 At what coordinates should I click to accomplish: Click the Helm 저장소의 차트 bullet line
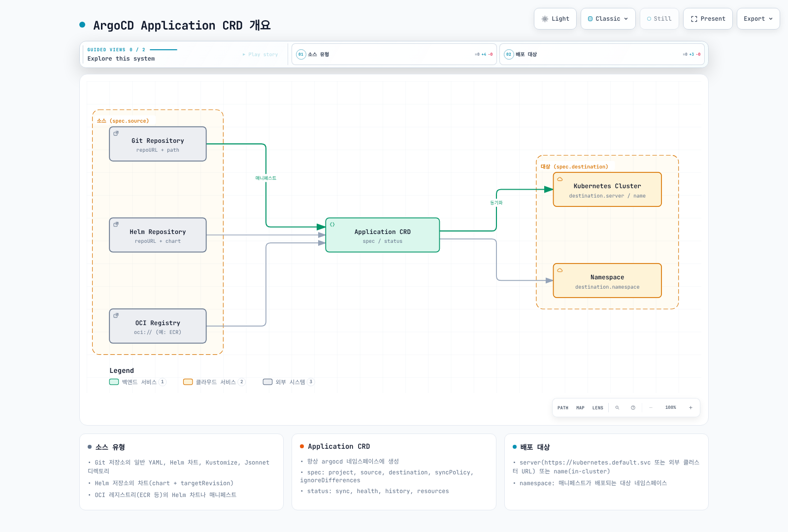coord(161,484)
